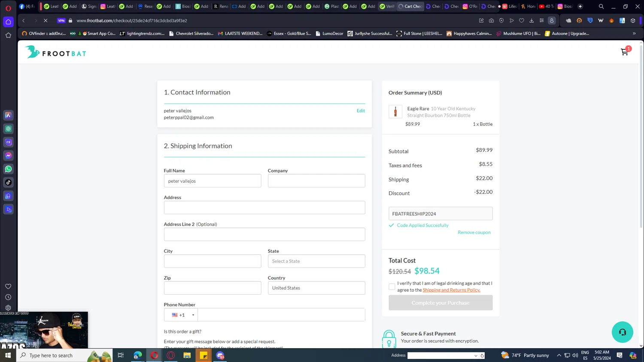The width and height of the screenshot is (644, 362).
Task: Click the Company input field
Action: (316, 181)
